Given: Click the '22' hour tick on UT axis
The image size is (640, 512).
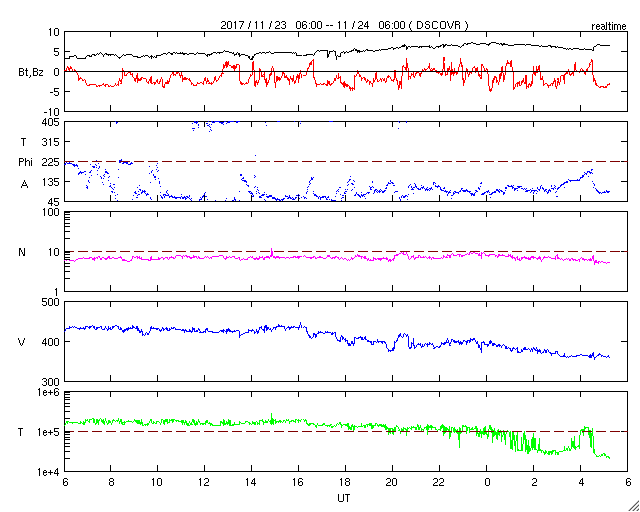Looking at the screenshot, I should point(439,482).
